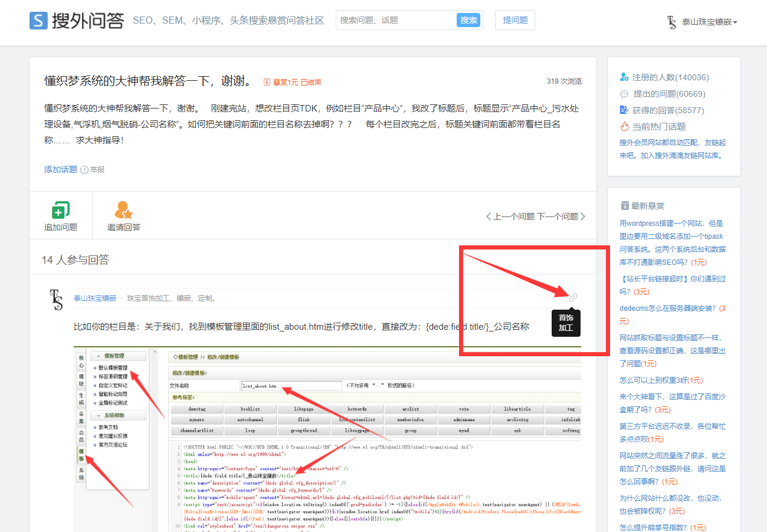
Task: Open question dedecms怎么在服务器端安装
Action: (673, 314)
